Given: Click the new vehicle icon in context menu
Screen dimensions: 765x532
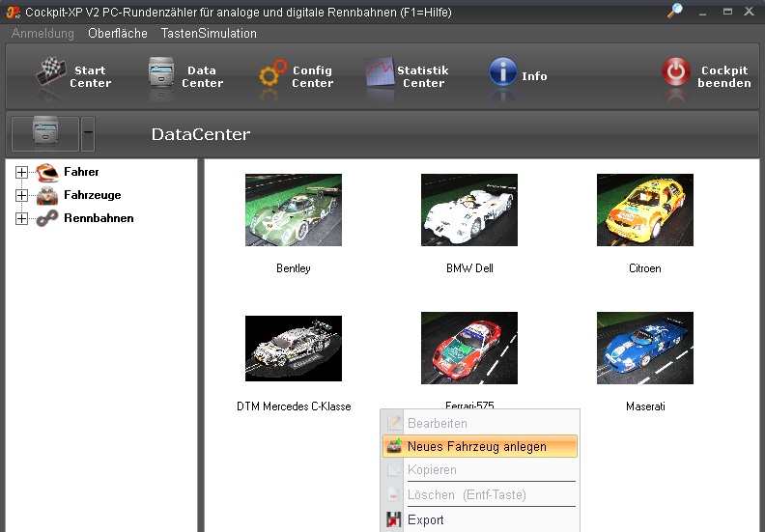Looking at the screenshot, I should pyautogui.click(x=394, y=446).
